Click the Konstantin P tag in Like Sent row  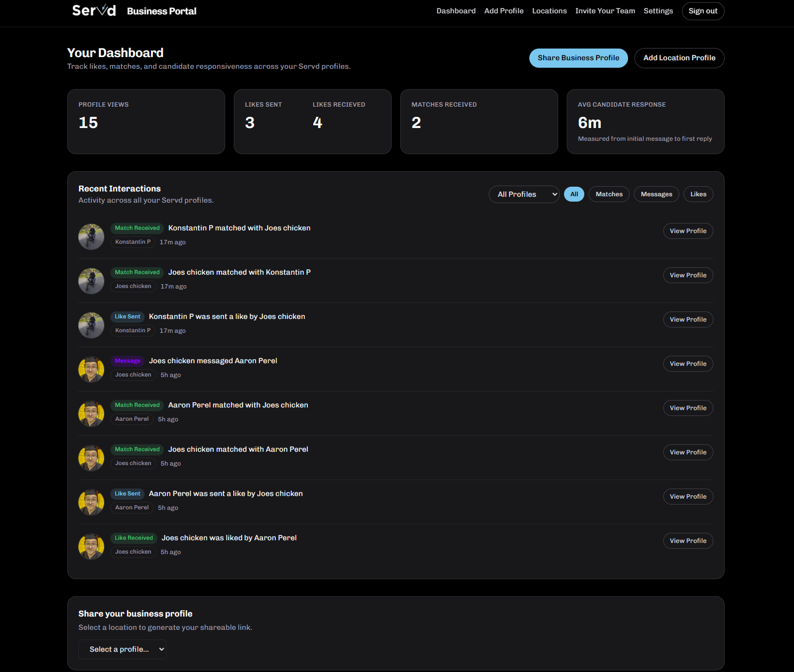point(133,331)
